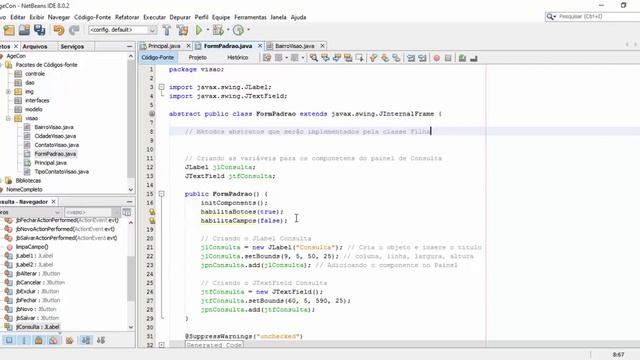Click the Debug Project icon
Image resolution: width=640 pixels, height=360 pixels.
218,30
